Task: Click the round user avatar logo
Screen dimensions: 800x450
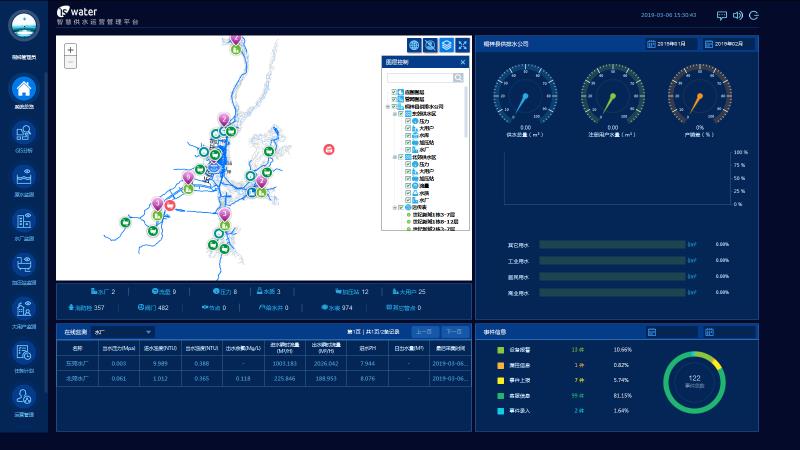Action: click(23, 26)
